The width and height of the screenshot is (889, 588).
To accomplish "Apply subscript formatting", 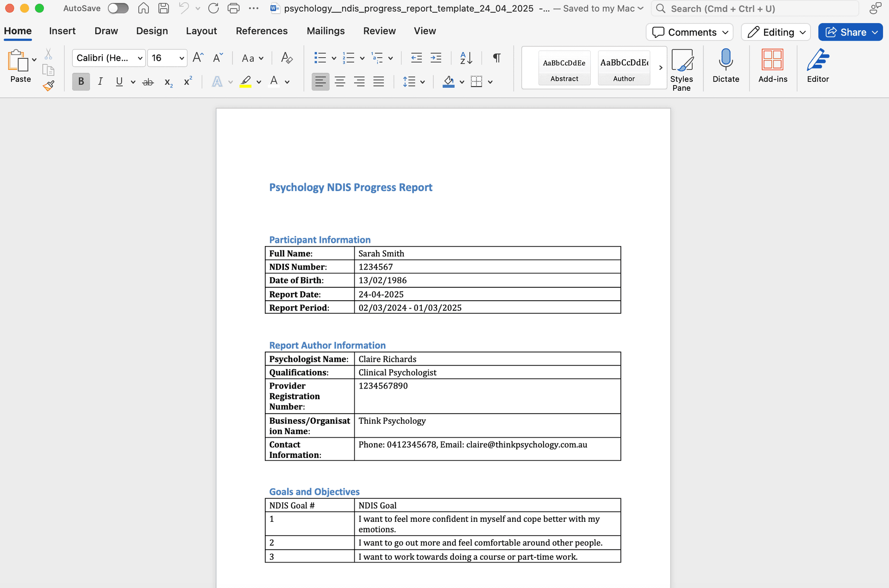I will [168, 81].
